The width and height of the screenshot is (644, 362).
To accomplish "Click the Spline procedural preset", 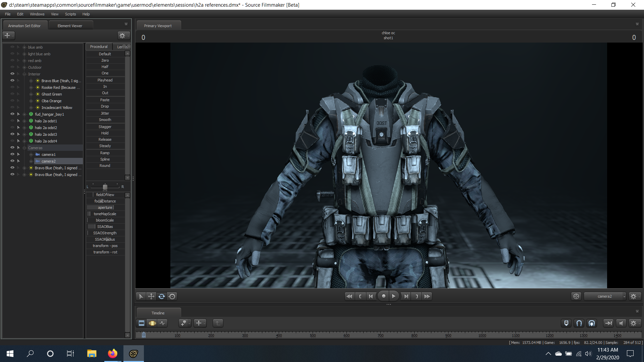I will click(x=105, y=159).
